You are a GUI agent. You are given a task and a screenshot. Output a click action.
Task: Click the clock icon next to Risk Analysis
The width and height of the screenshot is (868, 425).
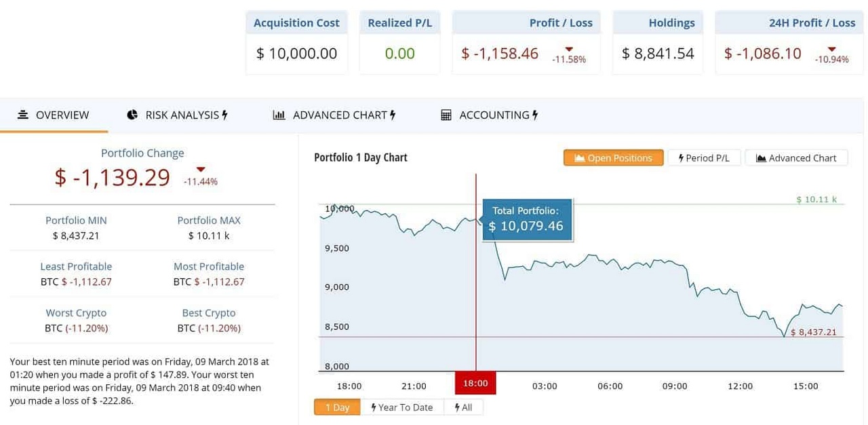coord(131,115)
